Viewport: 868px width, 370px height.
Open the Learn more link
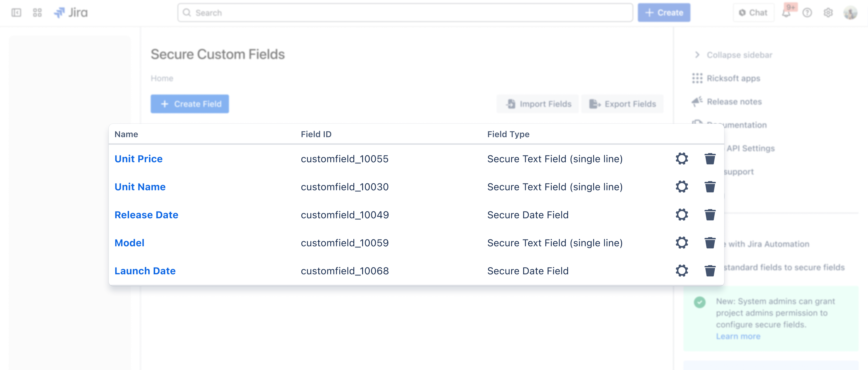coord(738,336)
